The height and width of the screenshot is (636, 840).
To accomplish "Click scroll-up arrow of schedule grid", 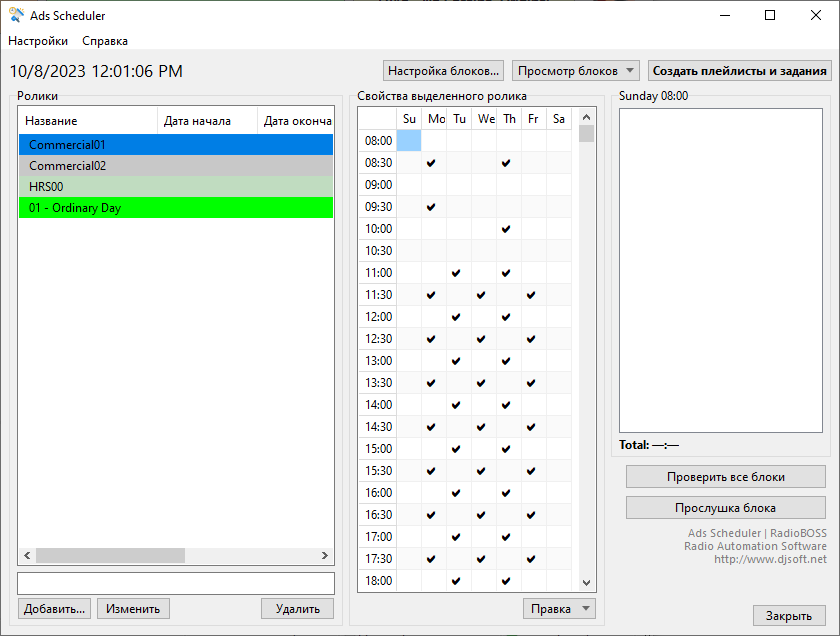I will [x=587, y=117].
